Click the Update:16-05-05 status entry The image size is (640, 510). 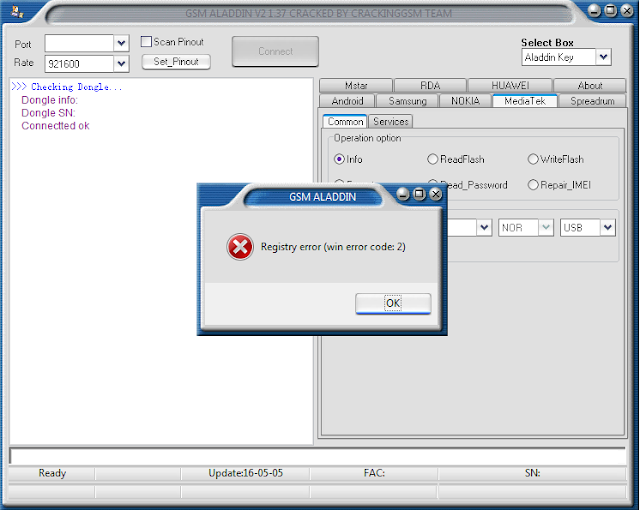coord(245,473)
